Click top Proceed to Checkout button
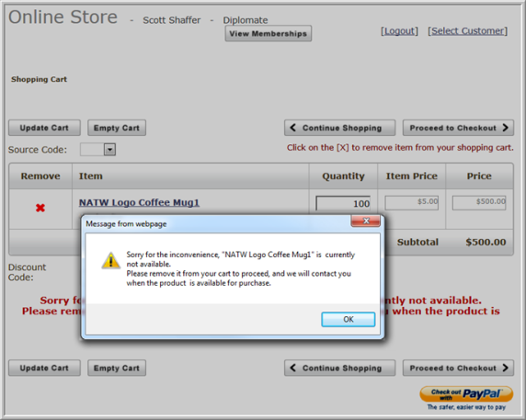 coord(458,128)
